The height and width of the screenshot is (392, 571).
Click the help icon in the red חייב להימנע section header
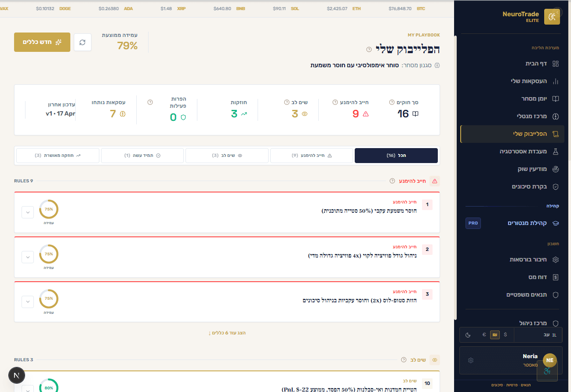tap(392, 181)
